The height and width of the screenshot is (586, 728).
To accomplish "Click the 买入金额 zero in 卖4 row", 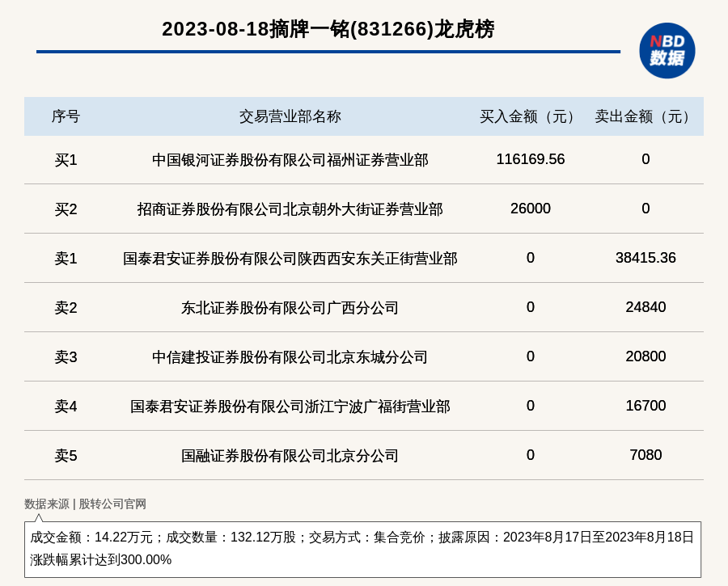I will (530, 406).
